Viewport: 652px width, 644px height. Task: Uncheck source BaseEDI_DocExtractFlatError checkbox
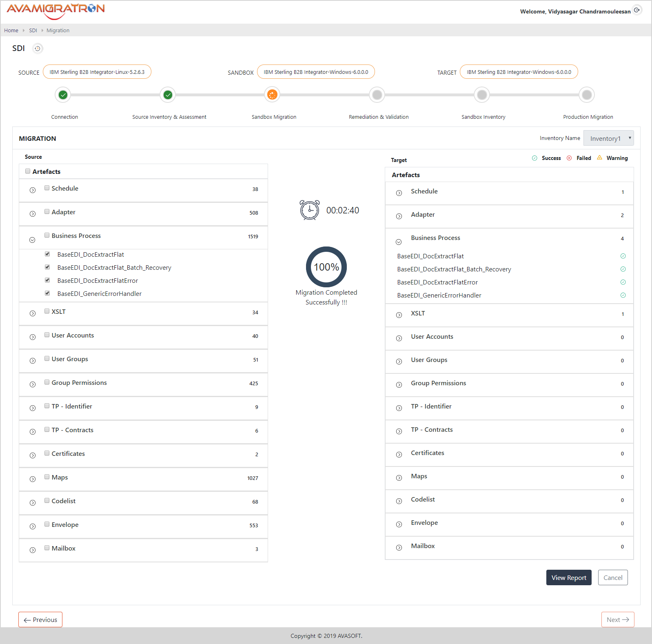tap(47, 280)
